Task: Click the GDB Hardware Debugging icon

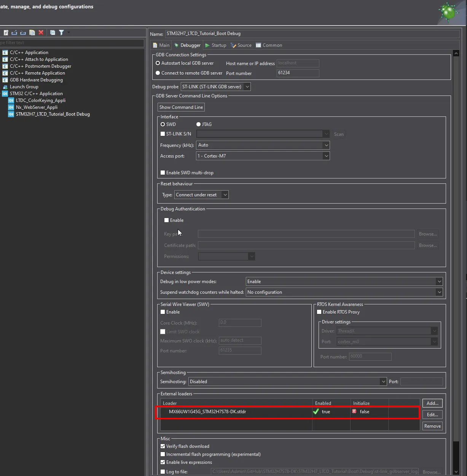Action: coord(5,80)
